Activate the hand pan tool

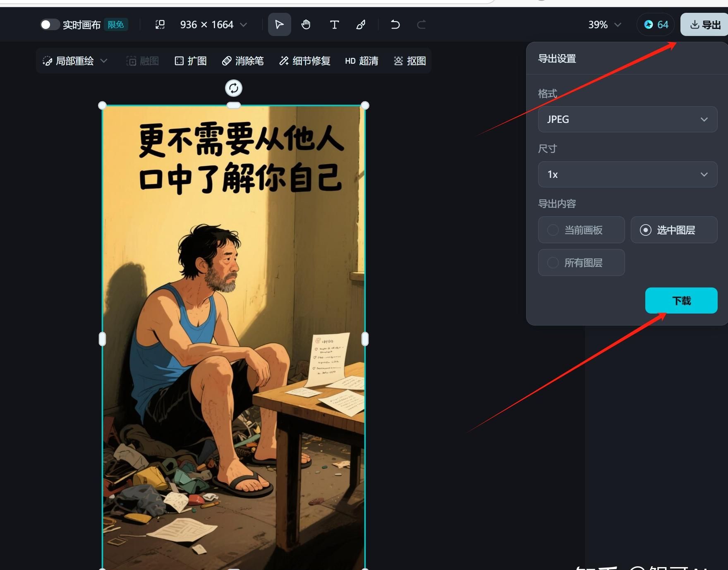point(306,25)
